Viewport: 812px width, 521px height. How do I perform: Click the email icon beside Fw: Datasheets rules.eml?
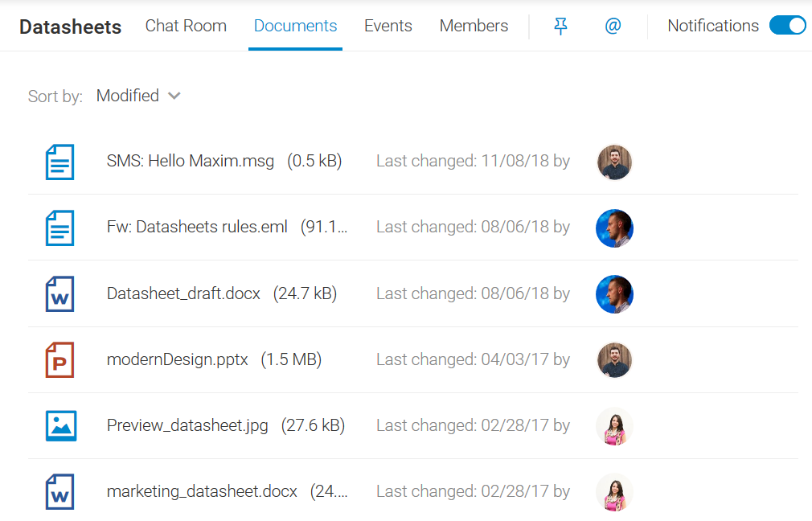point(59,227)
